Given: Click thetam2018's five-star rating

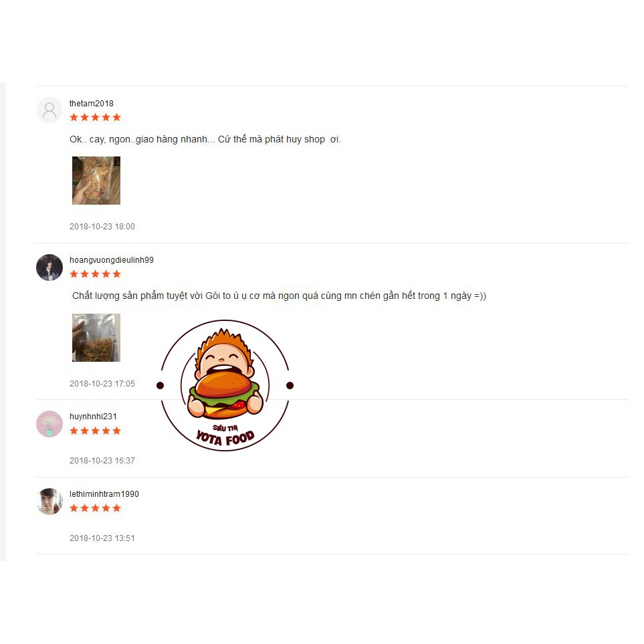Looking at the screenshot, I should pos(95,118).
